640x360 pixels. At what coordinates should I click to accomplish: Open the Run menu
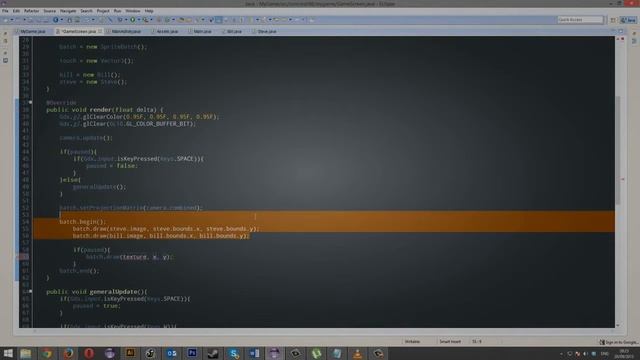(117, 11)
